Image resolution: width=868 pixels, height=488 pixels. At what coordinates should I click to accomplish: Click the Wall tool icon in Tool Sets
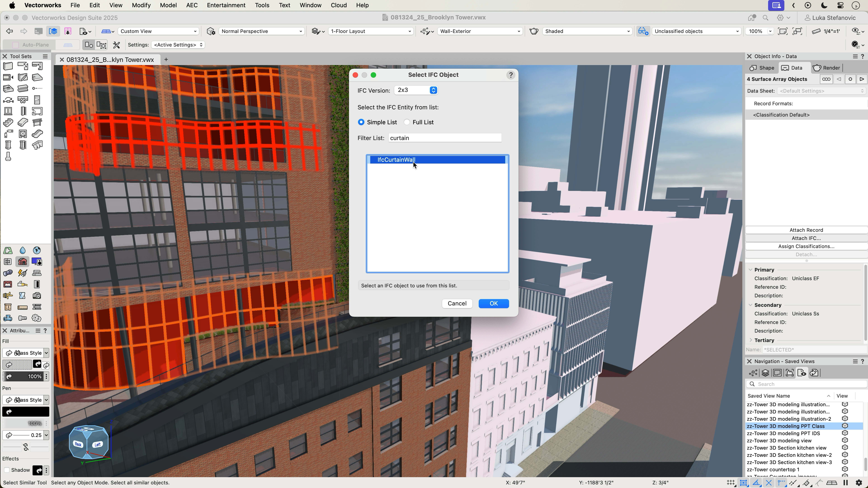pyautogui.click(x=8, y=66)
